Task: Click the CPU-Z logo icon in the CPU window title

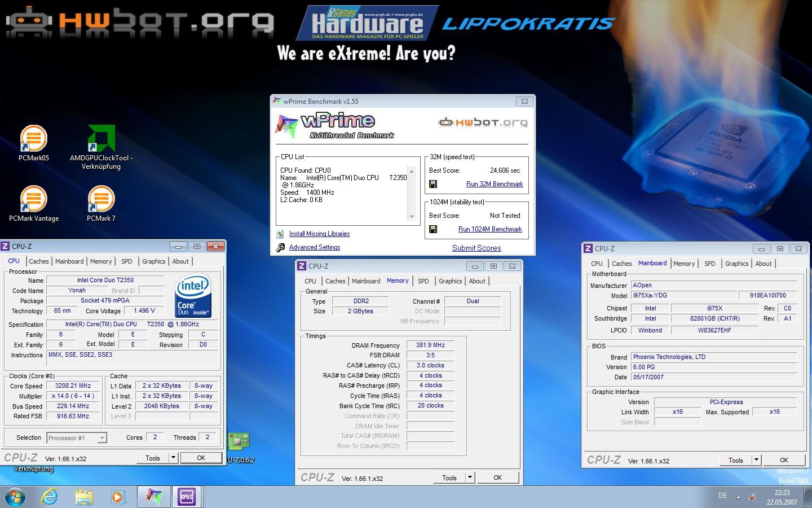Action: (5, 246)
